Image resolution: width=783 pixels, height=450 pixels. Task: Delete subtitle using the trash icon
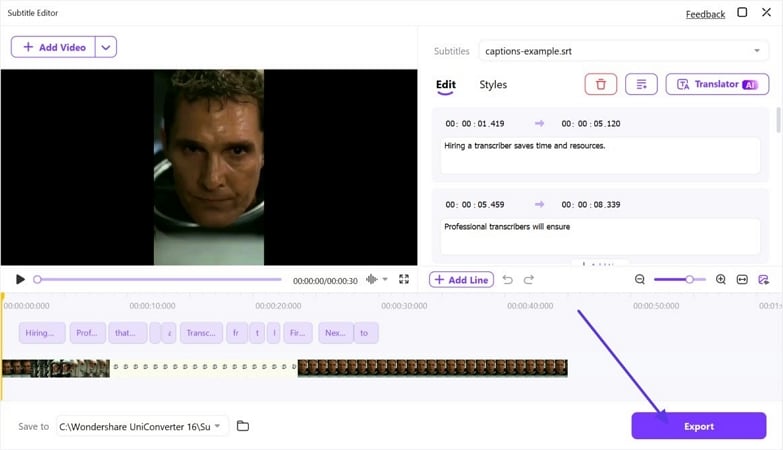601,84
